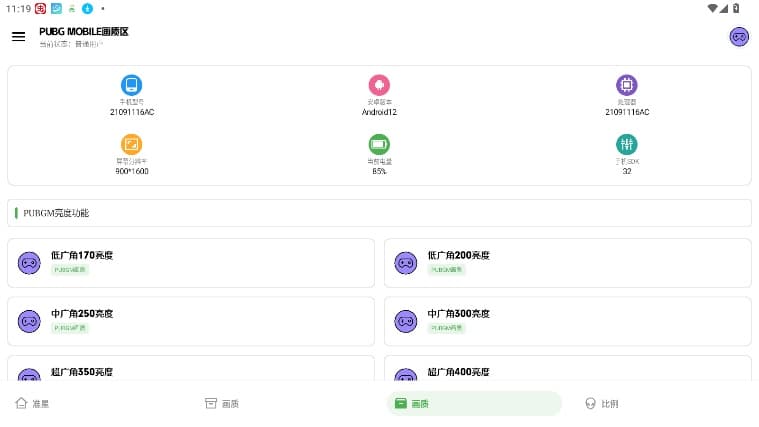759x427 pixels.
Task: Open the hamburger navigation menu
Action: [18, 37]
